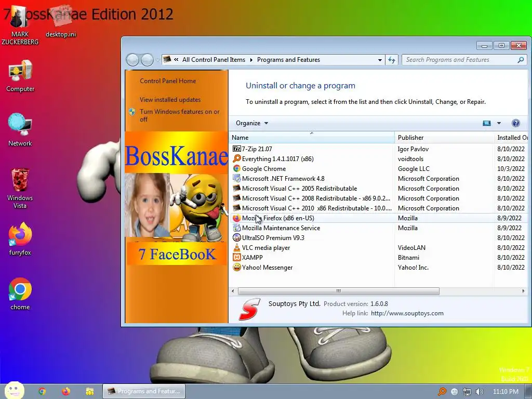Open the Organize dropdown menu

252,123
